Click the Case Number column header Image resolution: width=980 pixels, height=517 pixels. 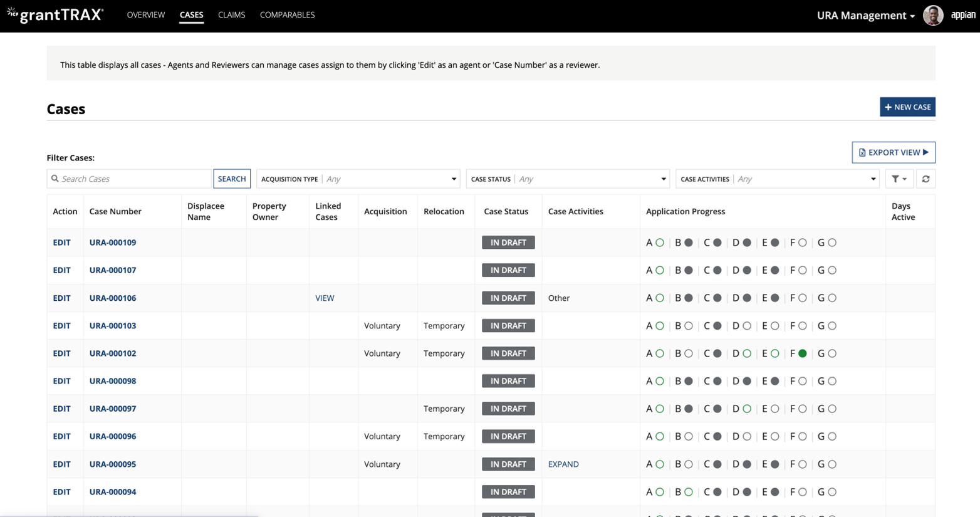115,212
